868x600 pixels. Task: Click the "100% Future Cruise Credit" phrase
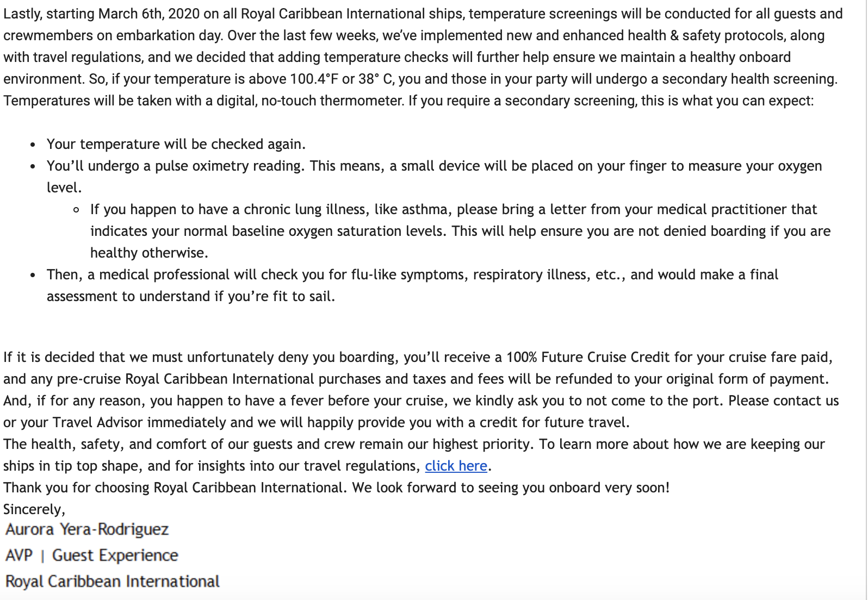(x=588, y=357)
